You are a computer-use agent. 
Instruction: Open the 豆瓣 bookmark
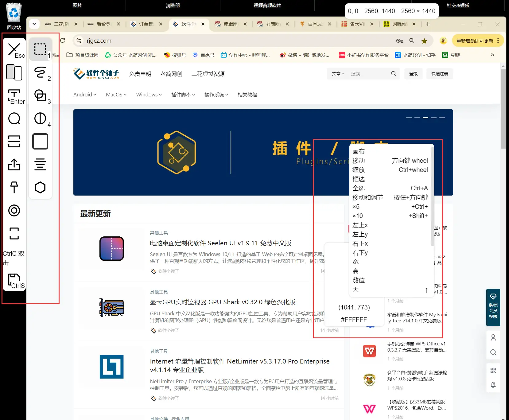pos(451,55)
